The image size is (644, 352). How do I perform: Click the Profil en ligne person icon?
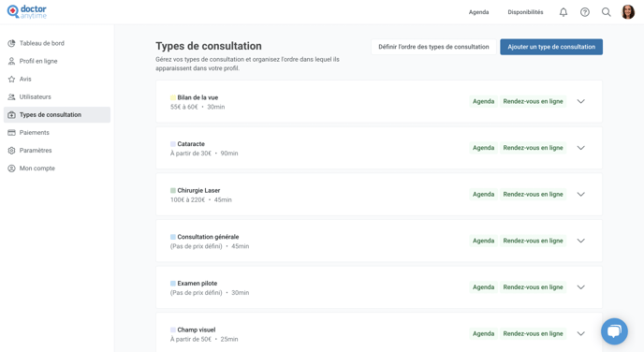click(x=11, y=61)
